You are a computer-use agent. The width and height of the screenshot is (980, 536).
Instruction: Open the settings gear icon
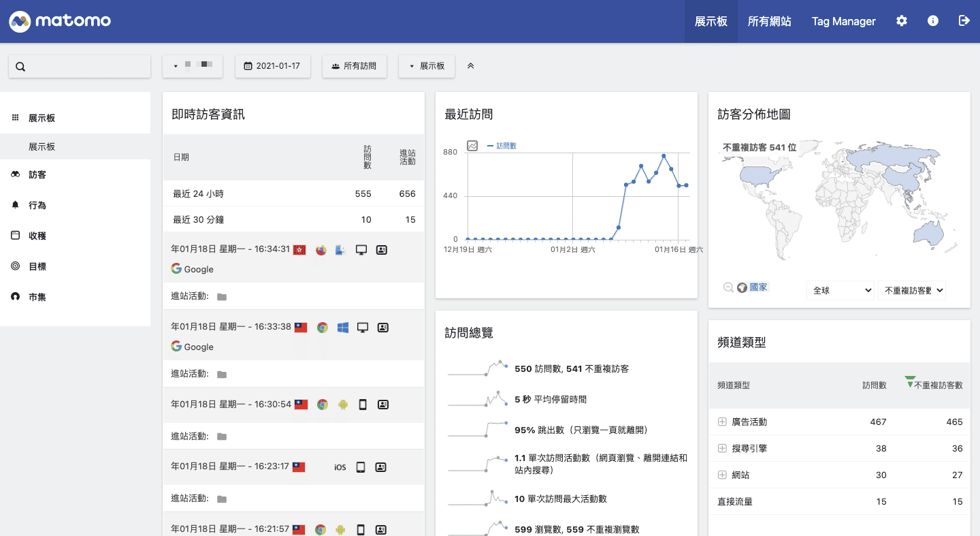(901, 21)
